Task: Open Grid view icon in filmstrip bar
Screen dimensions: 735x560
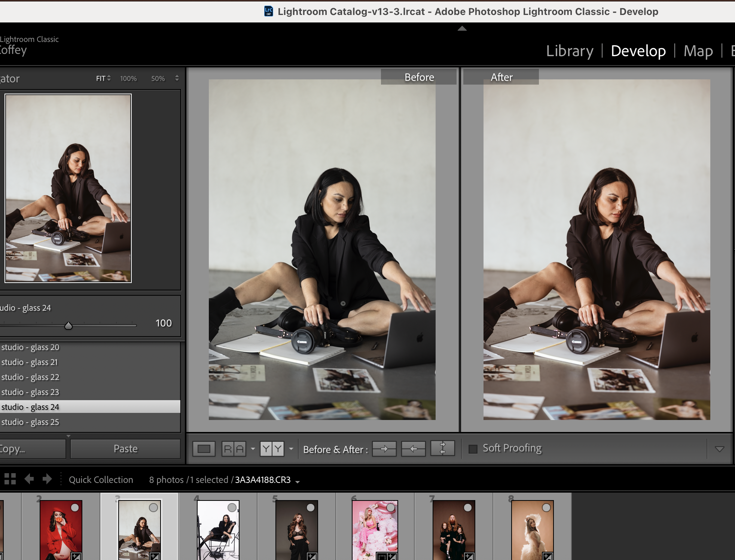Action: click(10, 479)
